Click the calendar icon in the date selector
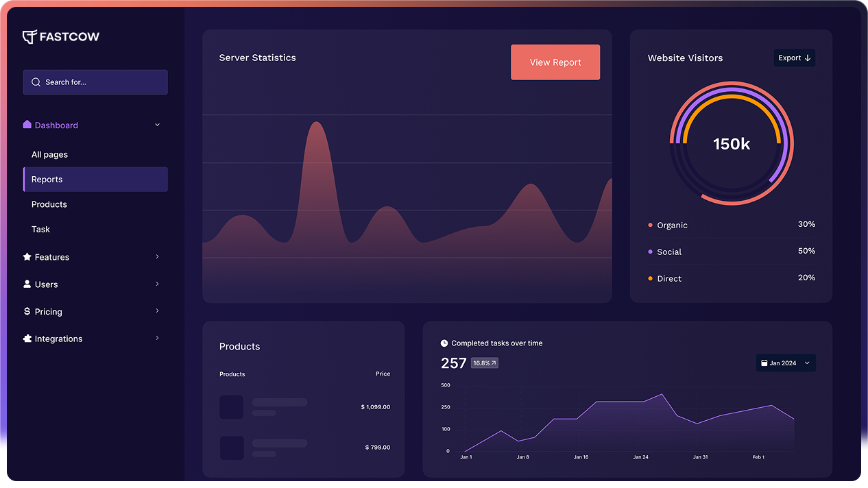868x488 pixels. click(765, 363)
